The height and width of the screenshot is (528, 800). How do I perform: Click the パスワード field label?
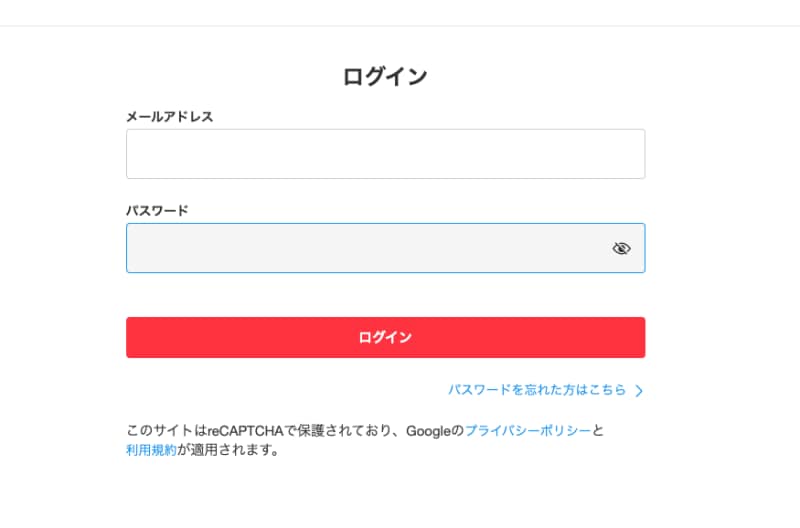[x=157, y=211]
